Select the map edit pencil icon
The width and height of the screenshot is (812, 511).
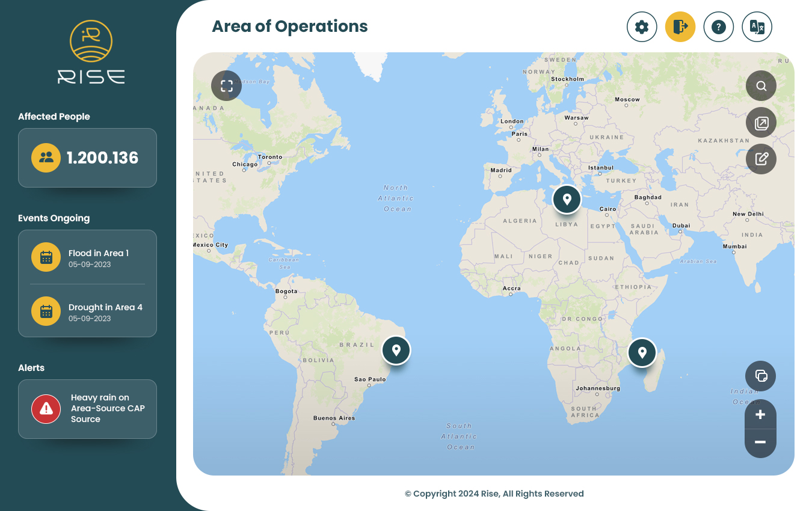761,159
